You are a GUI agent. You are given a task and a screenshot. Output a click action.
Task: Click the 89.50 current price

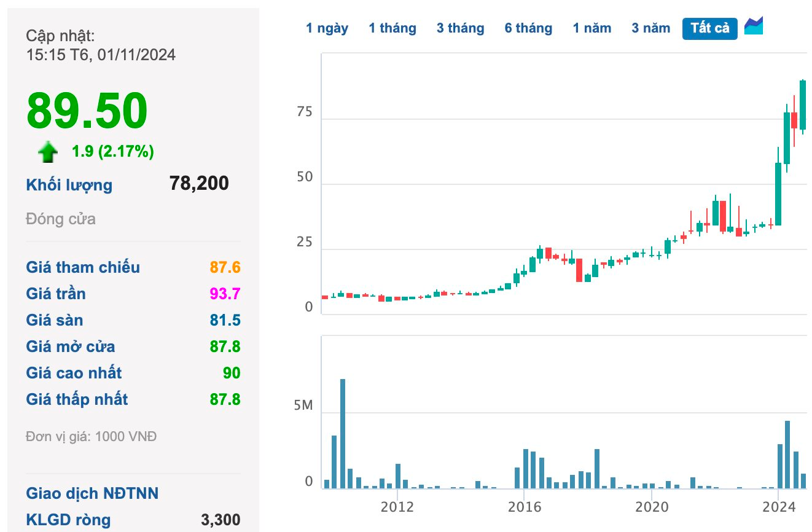click(87, 111)
